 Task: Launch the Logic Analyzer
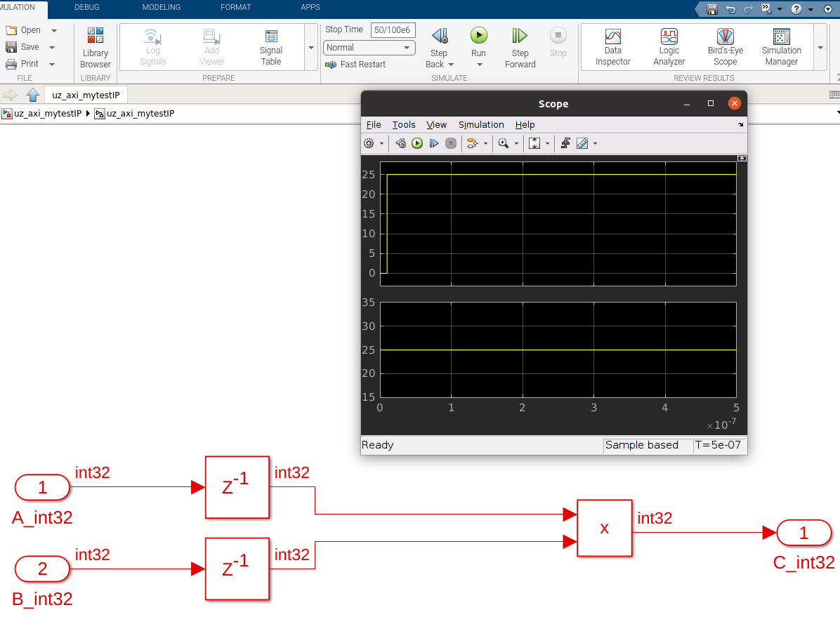[669, 46]
